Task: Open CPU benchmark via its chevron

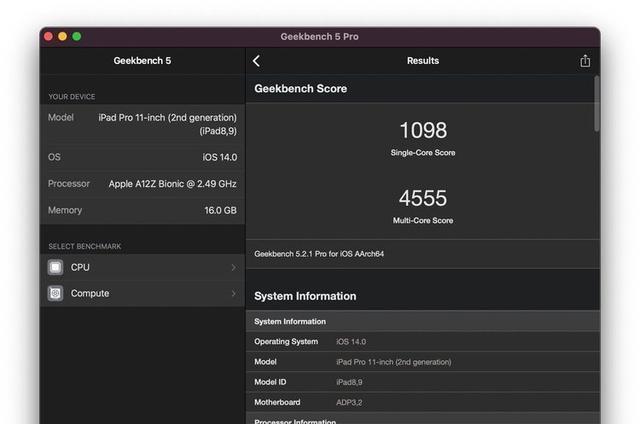Action: 233,267
